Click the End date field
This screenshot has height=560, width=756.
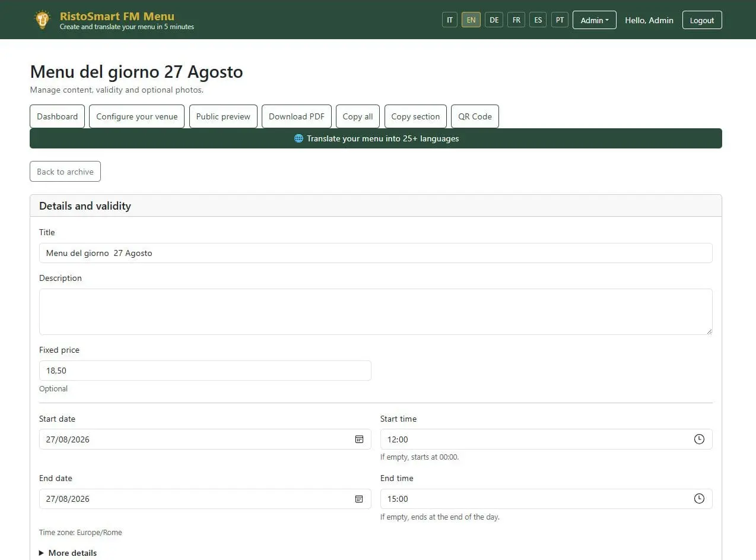click(x=205, y=499)
